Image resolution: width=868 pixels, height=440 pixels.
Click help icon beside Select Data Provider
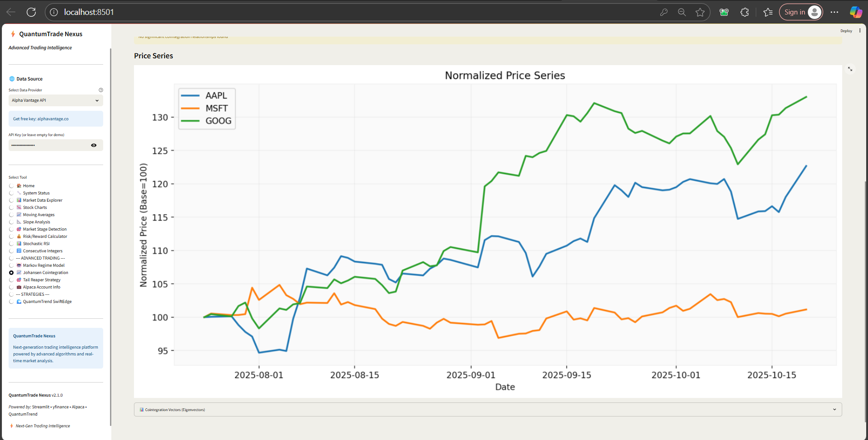(101, 90)
